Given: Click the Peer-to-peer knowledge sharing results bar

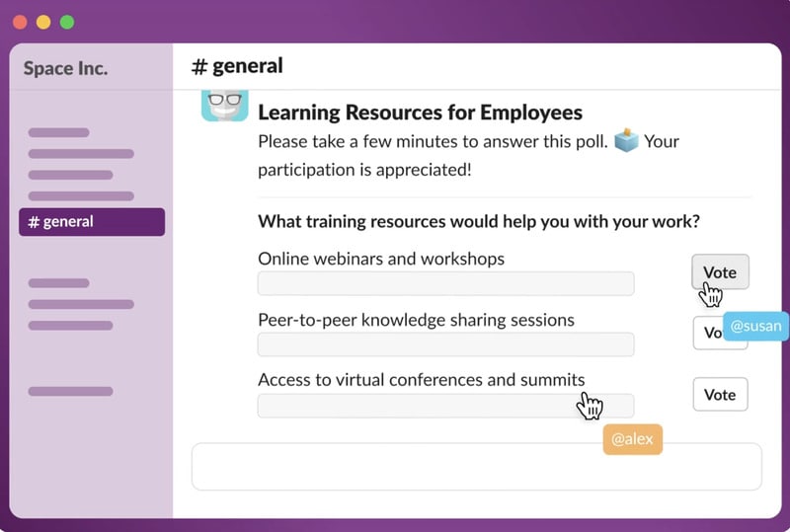Looking at the screenshot, I should (445, 344).
